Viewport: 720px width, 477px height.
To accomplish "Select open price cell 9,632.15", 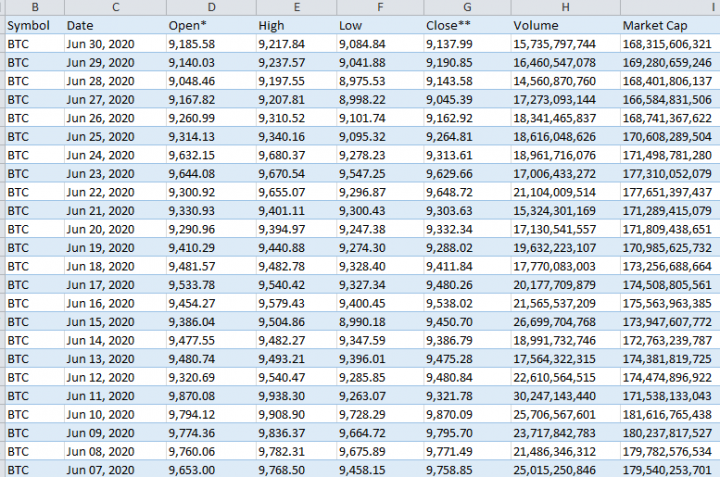I will coord(211,155).
